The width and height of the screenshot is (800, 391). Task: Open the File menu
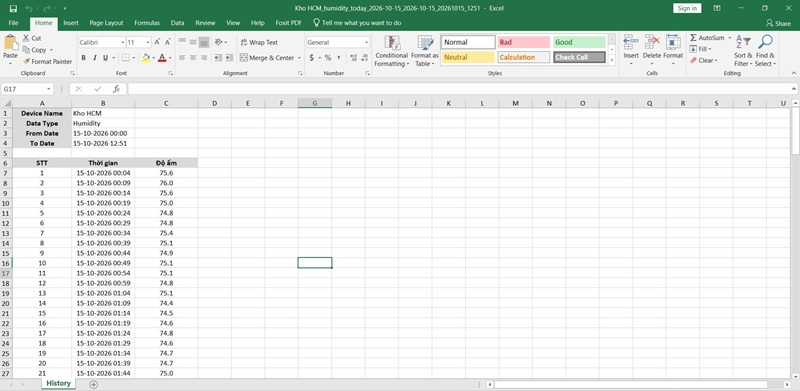[x=14, y=23]
